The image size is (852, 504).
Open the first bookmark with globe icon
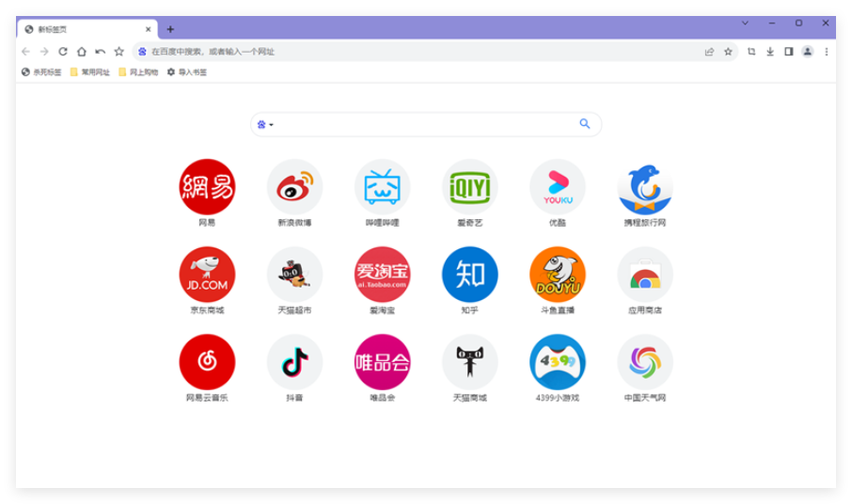(x=41, y=71)
